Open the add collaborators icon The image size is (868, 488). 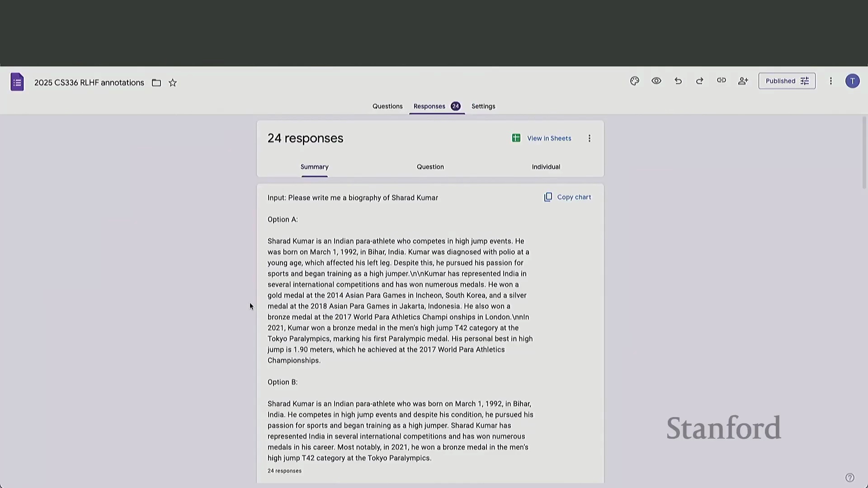tap(743, 81)
